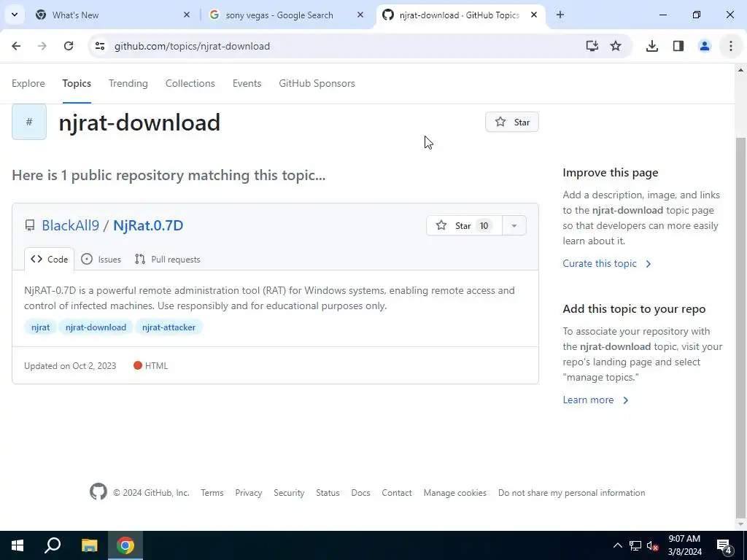Close the What's New tab
This screenshot has height=560, width=747.
pos(187,15)
